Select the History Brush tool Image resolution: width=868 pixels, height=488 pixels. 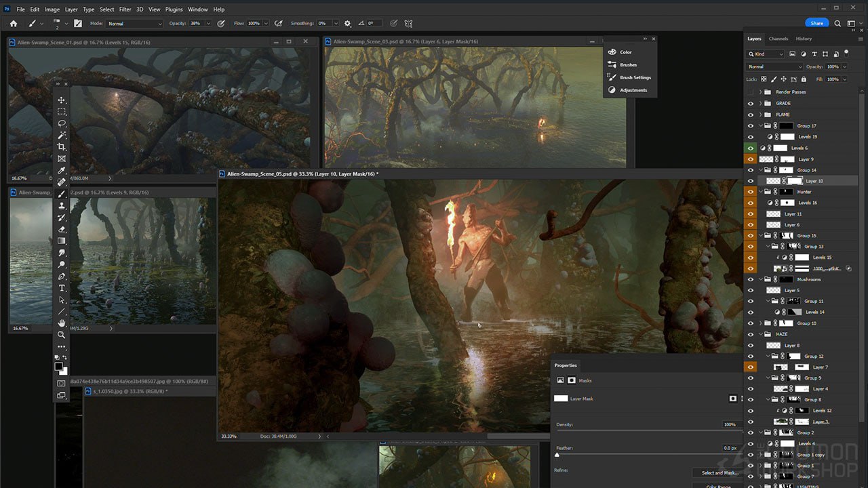coord(62,218)
